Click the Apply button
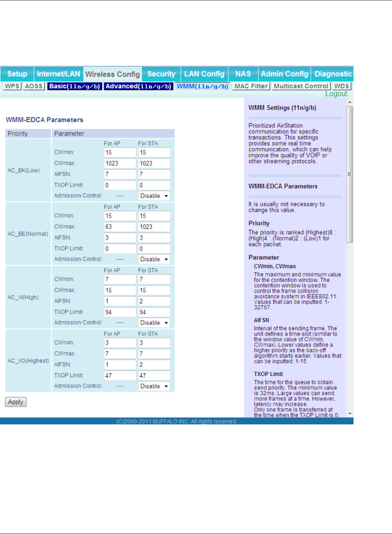 (x=16, y=402)
